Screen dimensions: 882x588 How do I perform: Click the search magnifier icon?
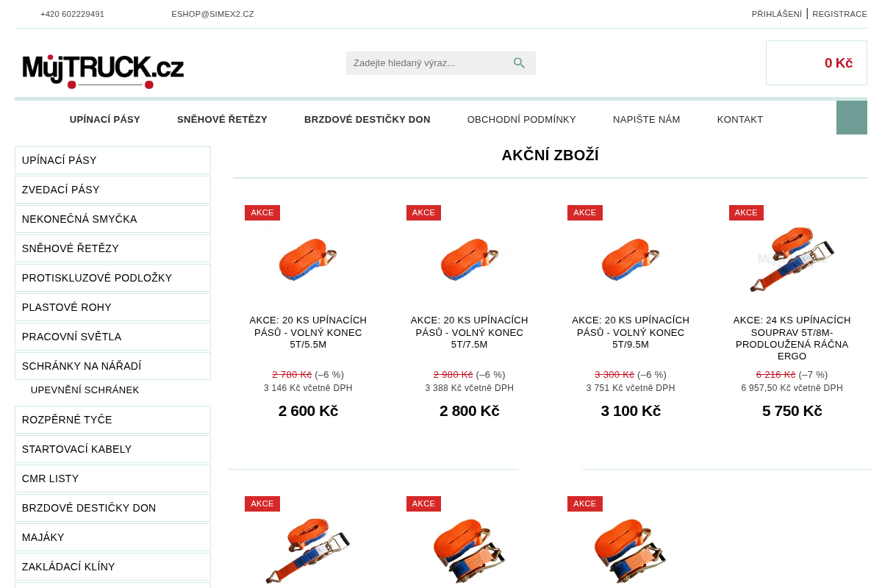(519, 63)
